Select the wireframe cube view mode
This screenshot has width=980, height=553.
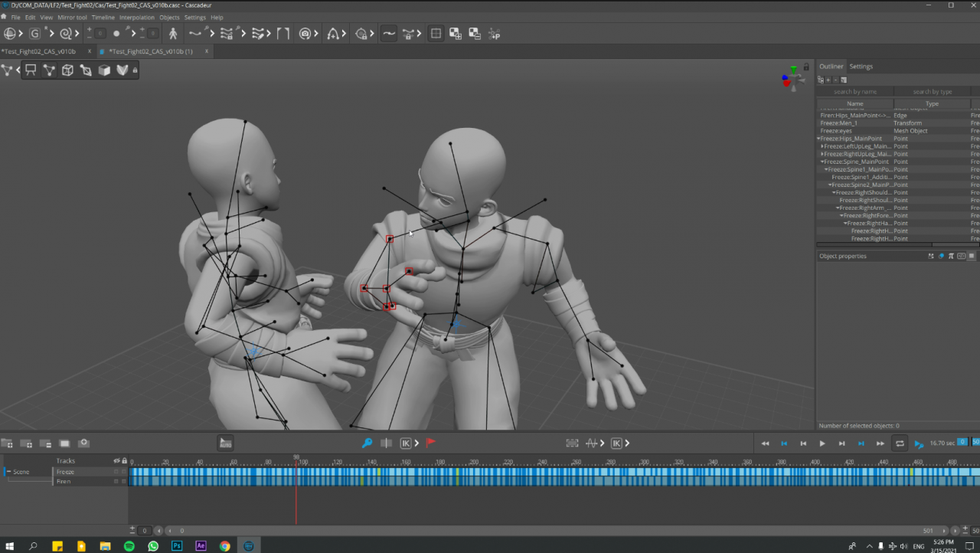67,70
